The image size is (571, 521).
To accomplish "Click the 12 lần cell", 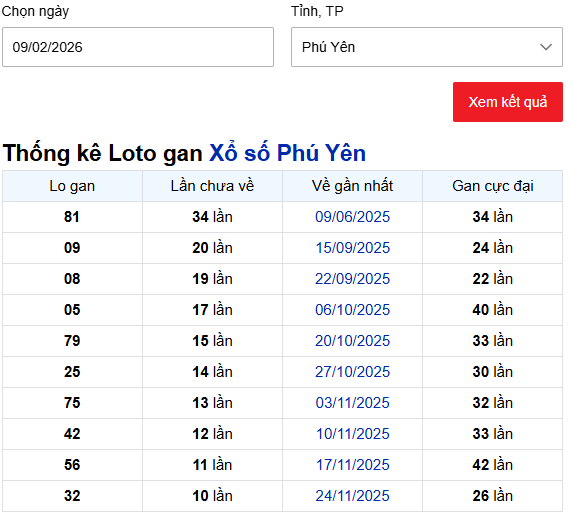I will click(x=212, y=434).
